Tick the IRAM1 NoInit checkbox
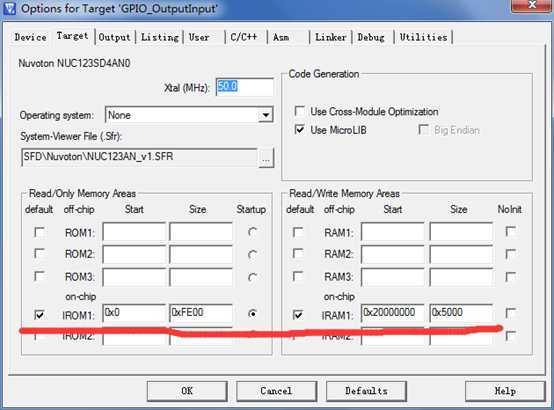The image size is (554, 410). coord(511,313)
